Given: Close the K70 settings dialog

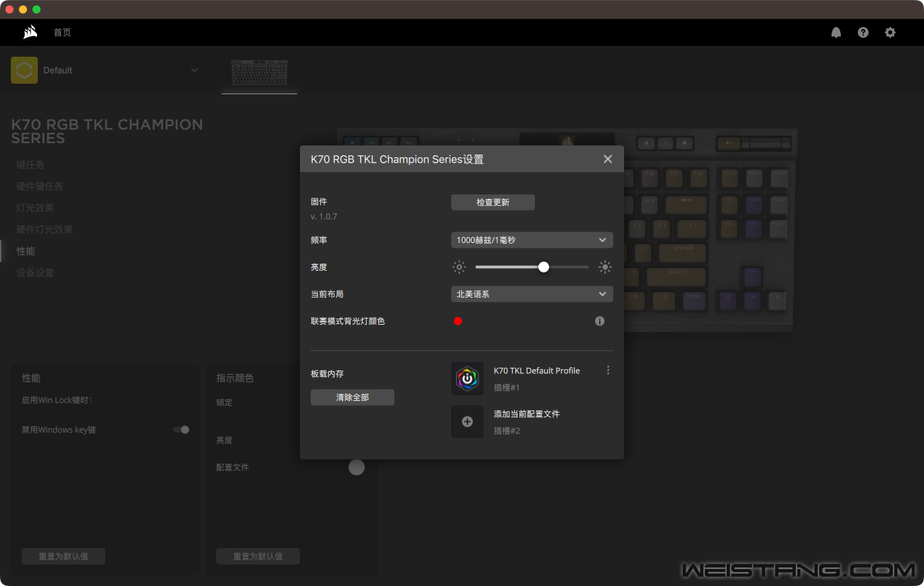Looking at the screenshot, I should 608,159.
